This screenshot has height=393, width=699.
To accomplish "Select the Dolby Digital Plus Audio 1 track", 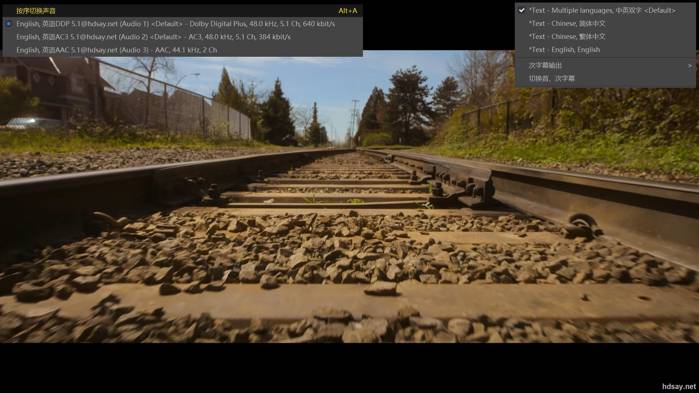I will 182,24.
